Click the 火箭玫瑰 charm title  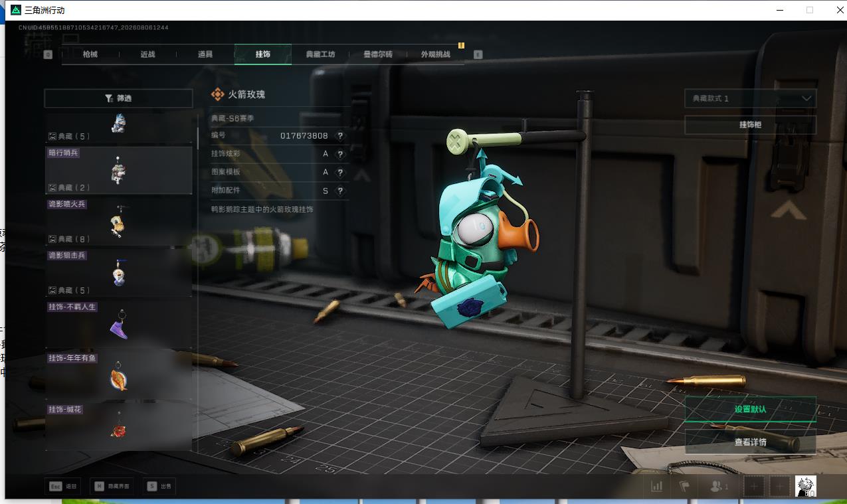[x=246, y=95]
